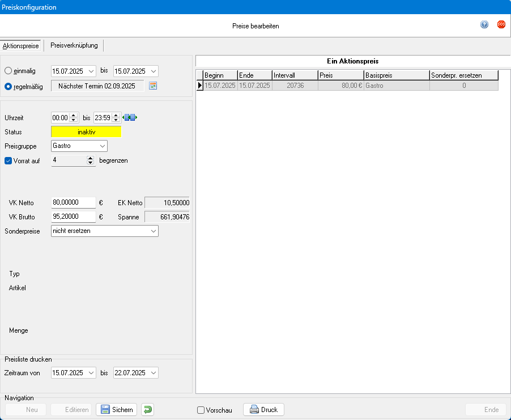Open the calendar icon next to Nächster Termin

coord(152,86)
